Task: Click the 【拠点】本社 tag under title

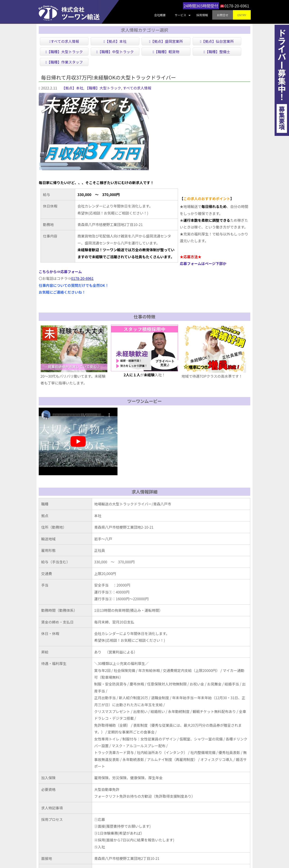Action: 73,88
